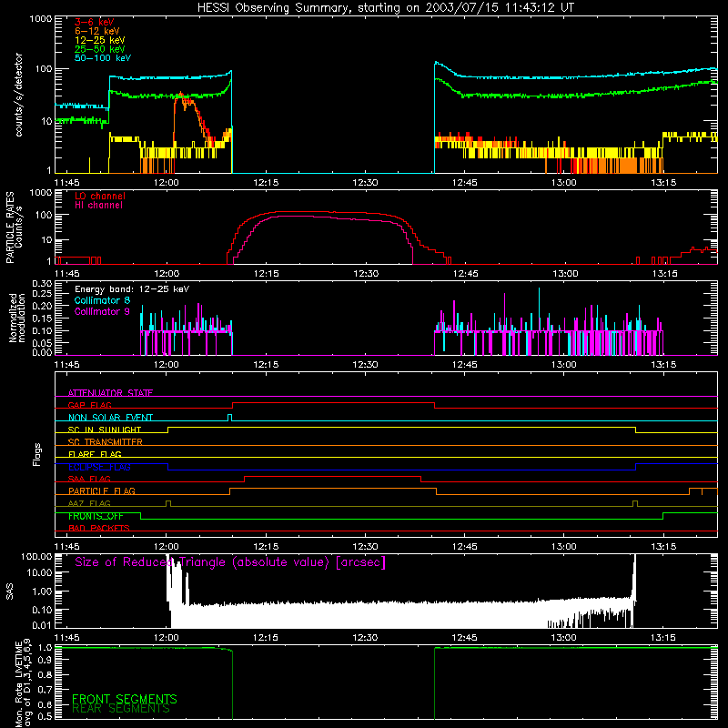The width and height of the screenshot is (728, 728).
Task: Click the 0.30 tick on modulation axis
Action: coord(42,284)
